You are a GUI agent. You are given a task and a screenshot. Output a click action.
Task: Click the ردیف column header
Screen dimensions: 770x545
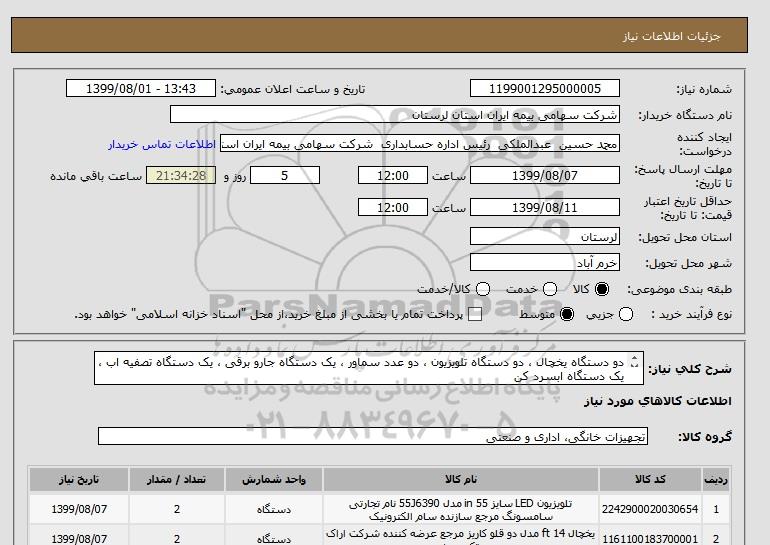click(716, 479)
